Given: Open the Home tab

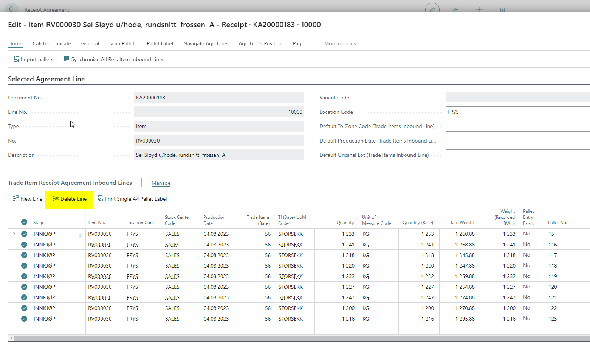Looking at the screenshot, I should click(x=15, y=43).
